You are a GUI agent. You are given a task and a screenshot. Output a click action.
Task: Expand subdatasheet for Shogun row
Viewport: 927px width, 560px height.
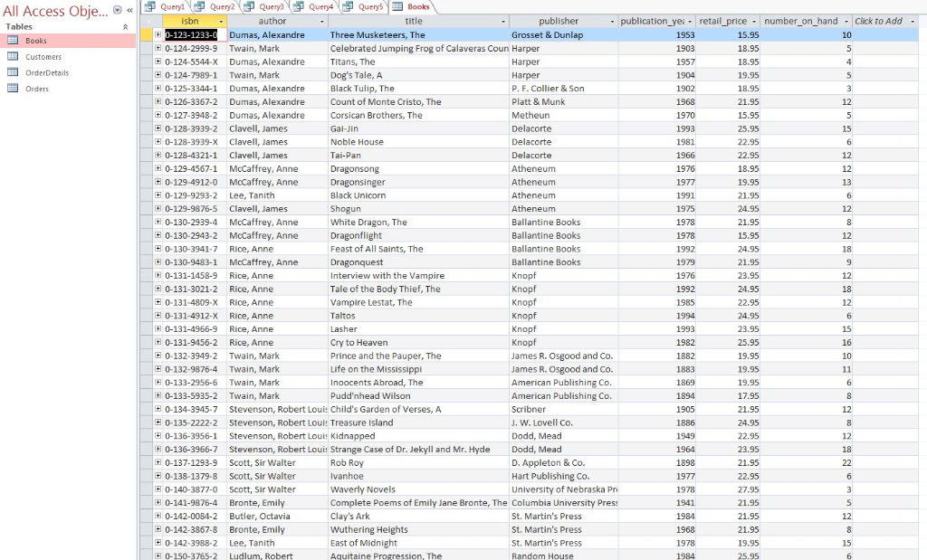[158, 208]
